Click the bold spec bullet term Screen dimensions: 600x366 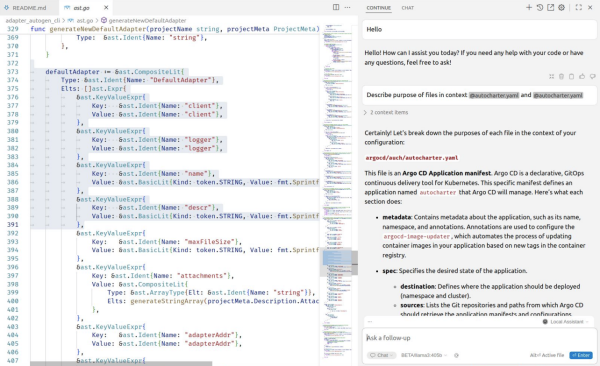(x=389, y=271)
